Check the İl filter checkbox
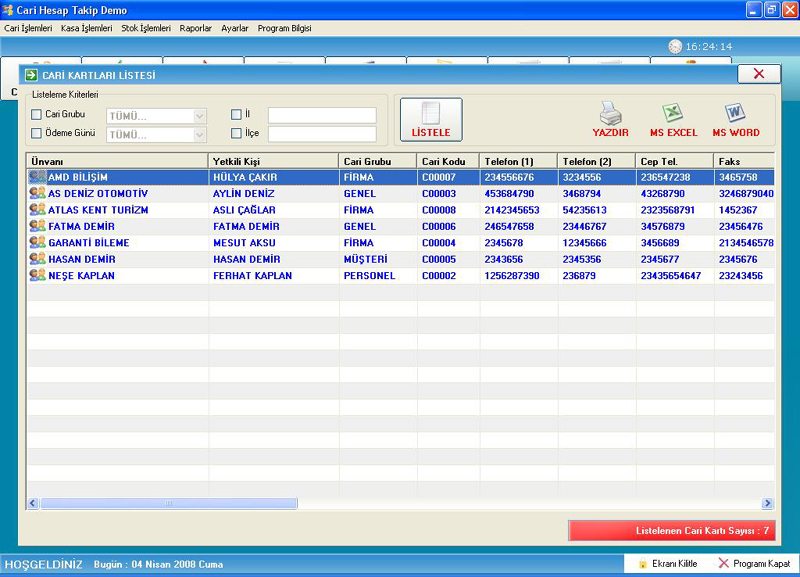The height and width of the screenshot is (577, 800). point(236,115)
